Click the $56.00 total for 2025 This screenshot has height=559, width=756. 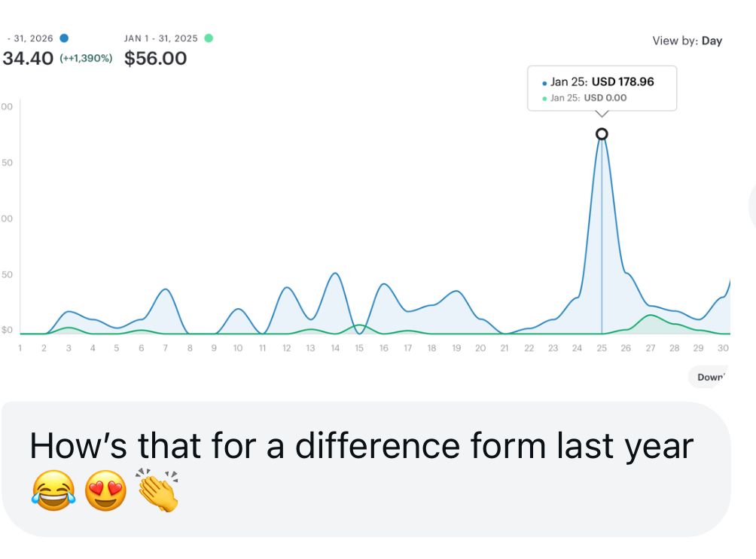[155, 59]
